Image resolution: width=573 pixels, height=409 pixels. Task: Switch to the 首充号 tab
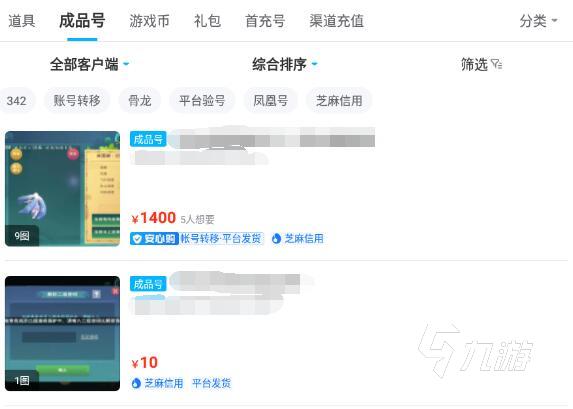coord(265,21)
